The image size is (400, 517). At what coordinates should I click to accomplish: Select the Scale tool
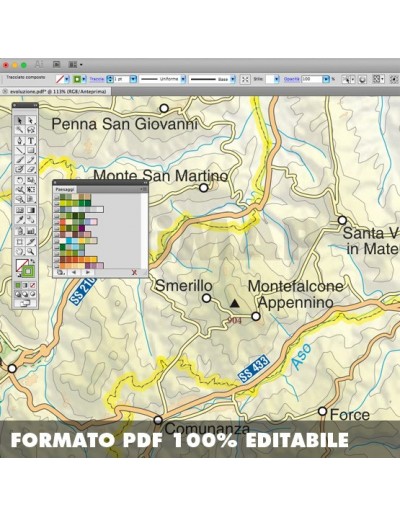[31, 180]
